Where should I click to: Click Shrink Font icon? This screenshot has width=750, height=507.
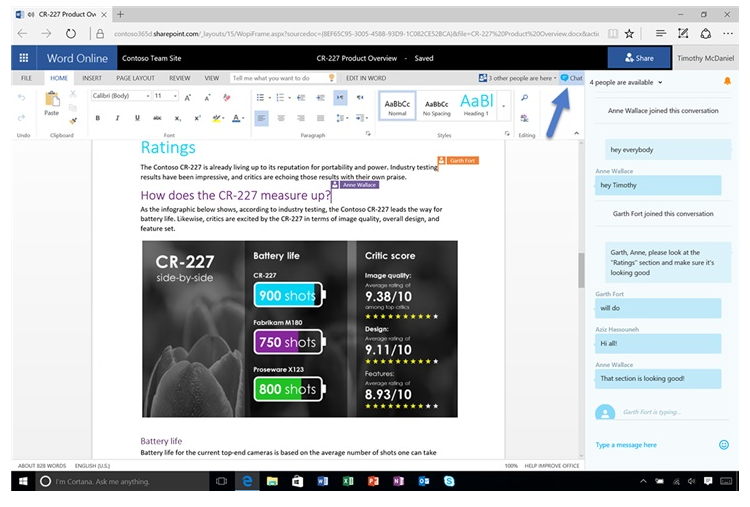208,97
